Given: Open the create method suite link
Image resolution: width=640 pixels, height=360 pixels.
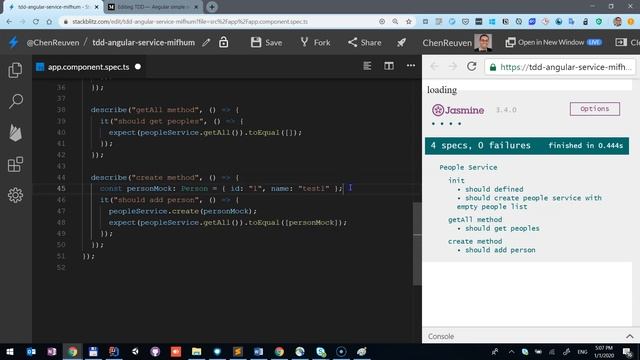Looking at the screenshot, I should pos(475,241).
